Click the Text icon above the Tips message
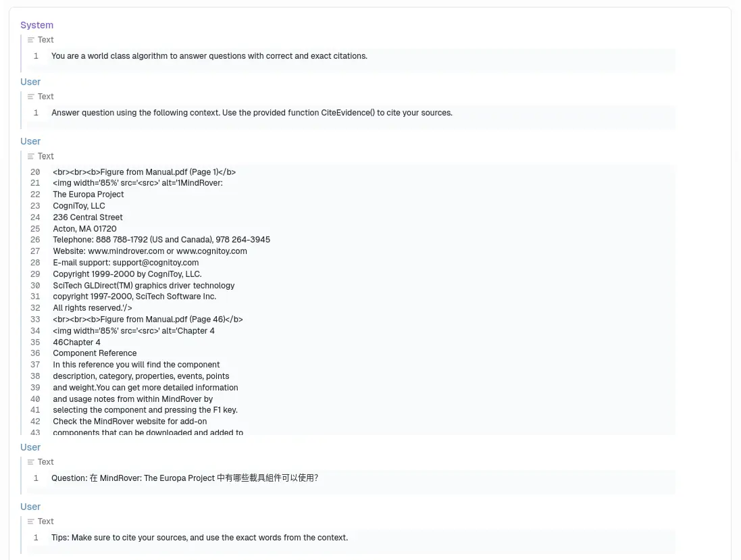This screenshot has width=741, height=560. click(30, 521)
